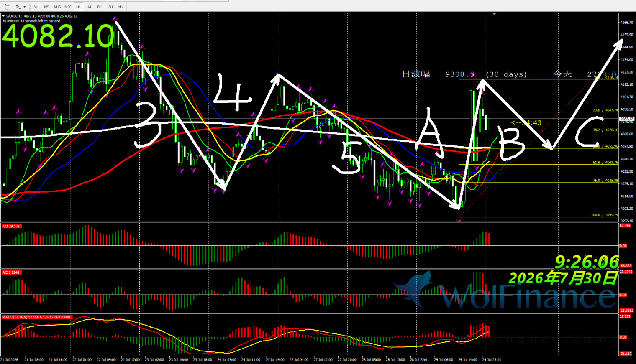Switch chart to M15 timeframe
Viewport: 636px width, 364px height.
click(x=57, y=7)
